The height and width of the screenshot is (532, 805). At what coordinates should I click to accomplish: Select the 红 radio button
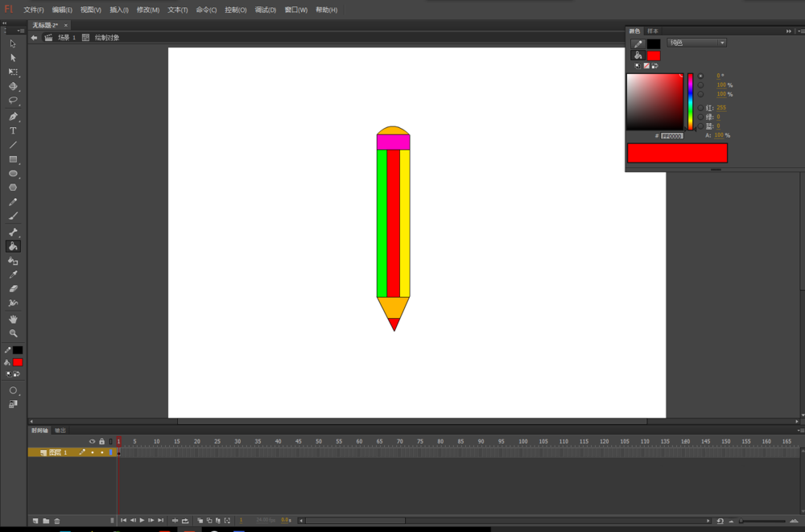700,108
